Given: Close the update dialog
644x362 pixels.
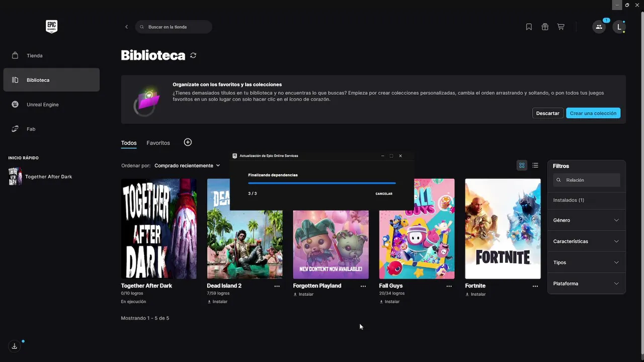Looking at the screenshot, I should (400, 156).
